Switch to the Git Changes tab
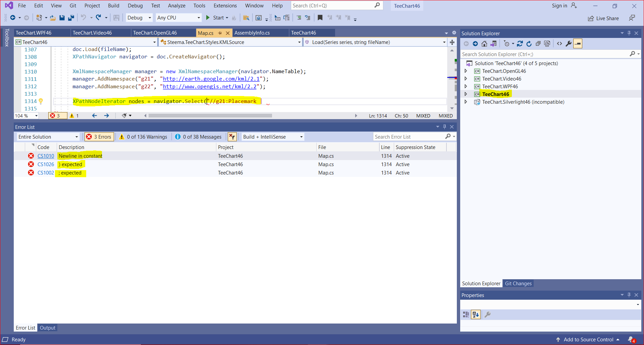Image resolution: width=644 pixels, height=345 pixels. pyautogui.click(x=518, y=284)
